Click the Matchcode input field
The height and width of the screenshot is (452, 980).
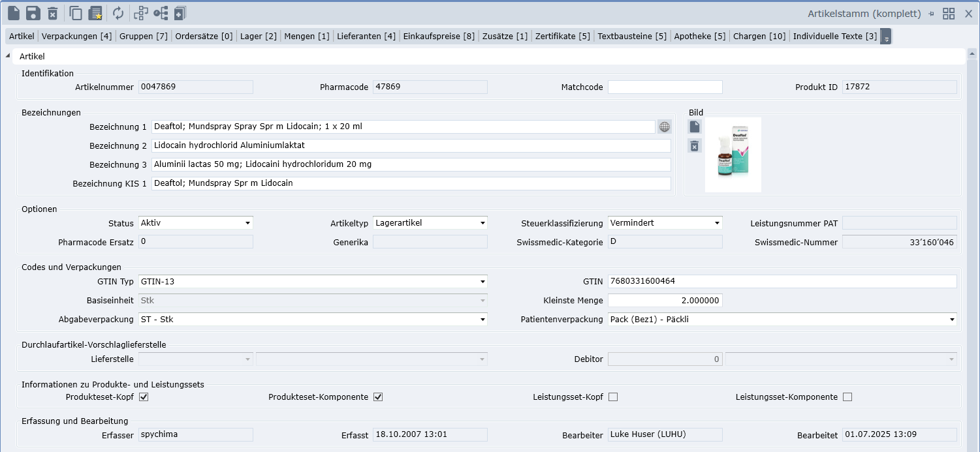[x=665, y=87]
